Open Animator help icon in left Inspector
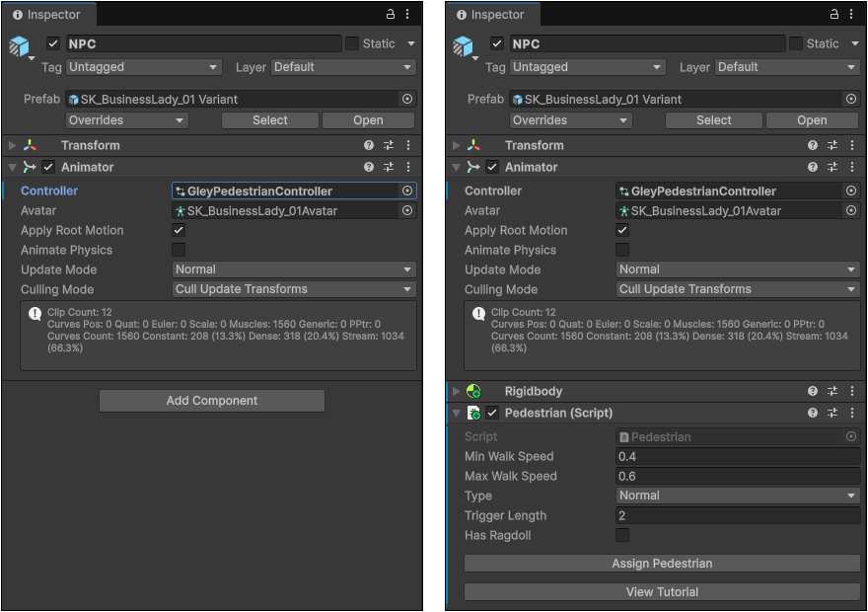The height and width of the screenshot is (612, 868). coord(369,167)
